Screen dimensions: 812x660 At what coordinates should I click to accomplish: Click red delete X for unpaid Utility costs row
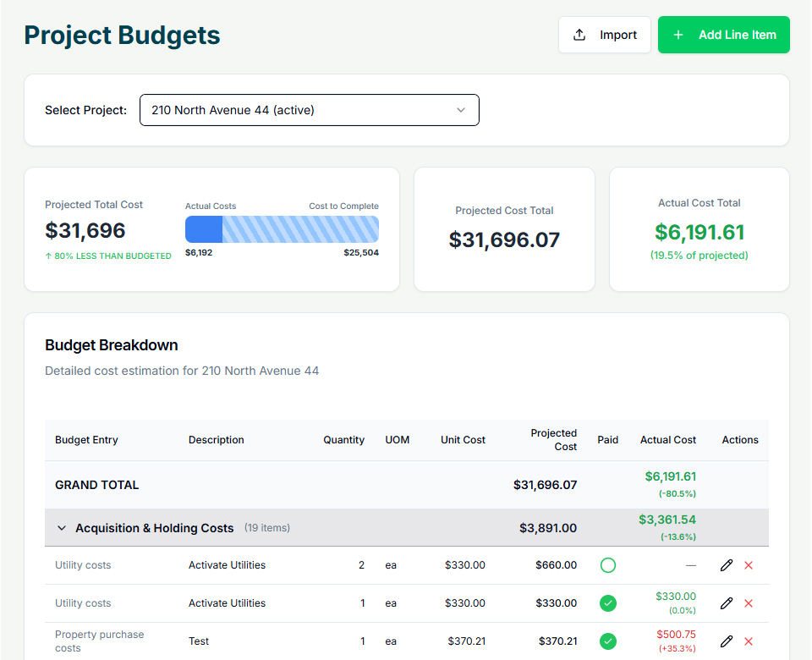(x=749, y=565)
